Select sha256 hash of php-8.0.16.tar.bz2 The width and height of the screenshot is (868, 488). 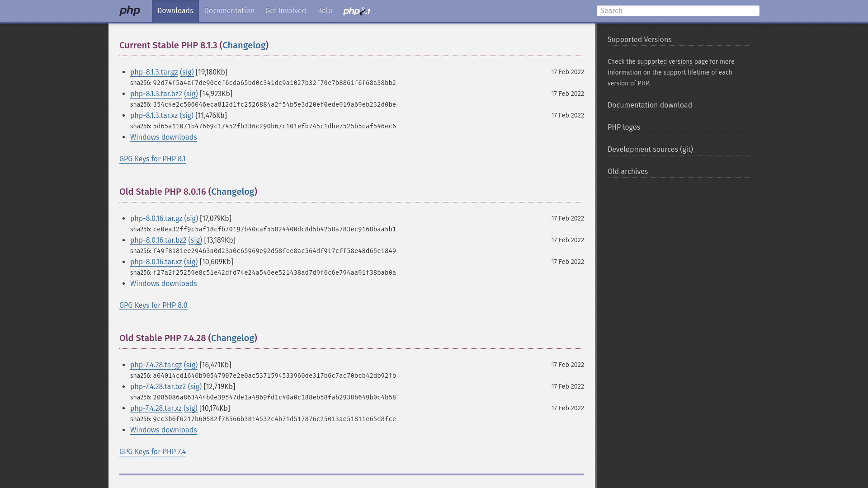point(274,251)
